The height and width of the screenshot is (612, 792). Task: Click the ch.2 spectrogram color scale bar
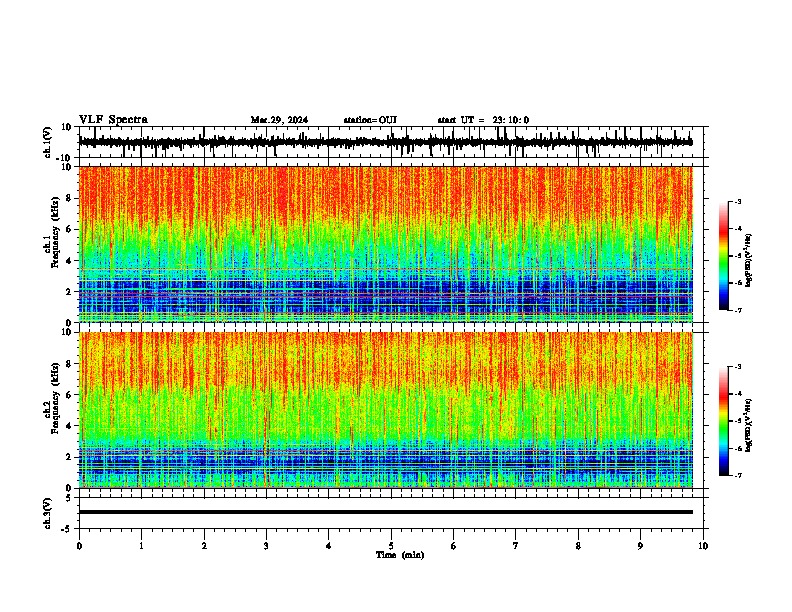[724, 421]
